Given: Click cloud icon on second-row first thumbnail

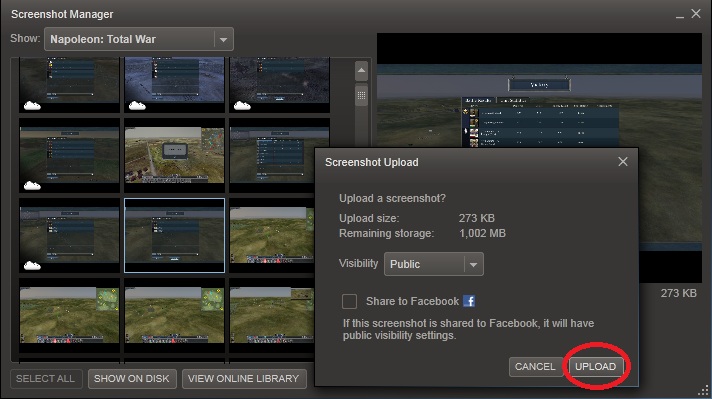Looking at the screenshot, I should click(32, 186).
